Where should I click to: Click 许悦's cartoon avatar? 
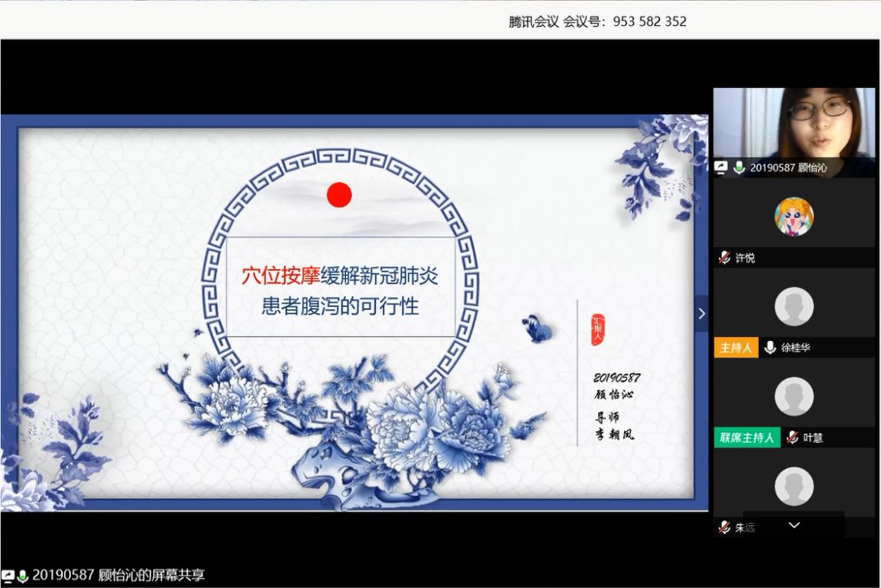click(x=794, y=217)
